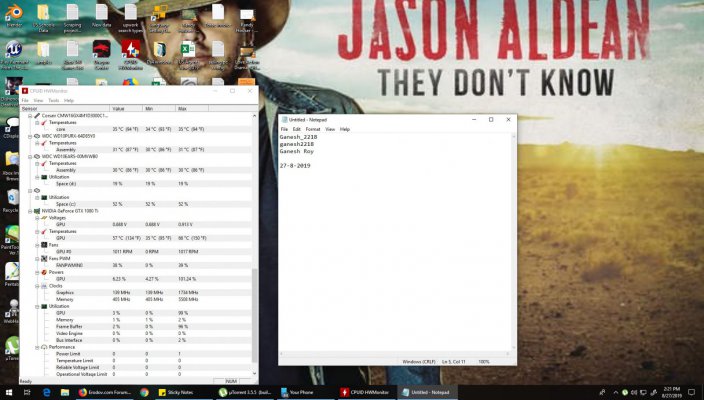Click the '27-8-2019' line in Notepad
The width and height of the screenshot is (704, 400).
click(x=295, y=166)
